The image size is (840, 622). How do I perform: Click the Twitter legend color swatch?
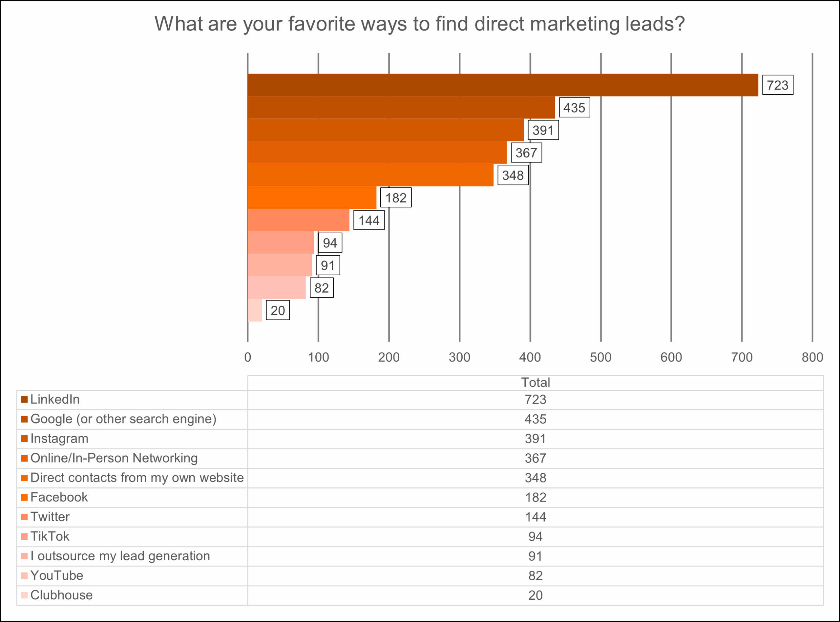click(x=25, y=517)
